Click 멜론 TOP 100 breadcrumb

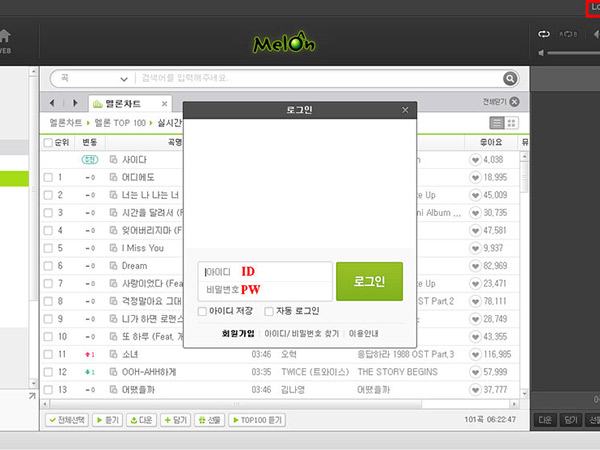(x=120, y=123)
